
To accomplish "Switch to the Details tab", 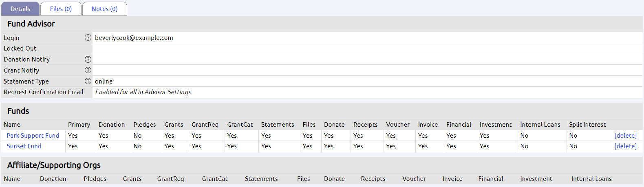I will [20, 9].
